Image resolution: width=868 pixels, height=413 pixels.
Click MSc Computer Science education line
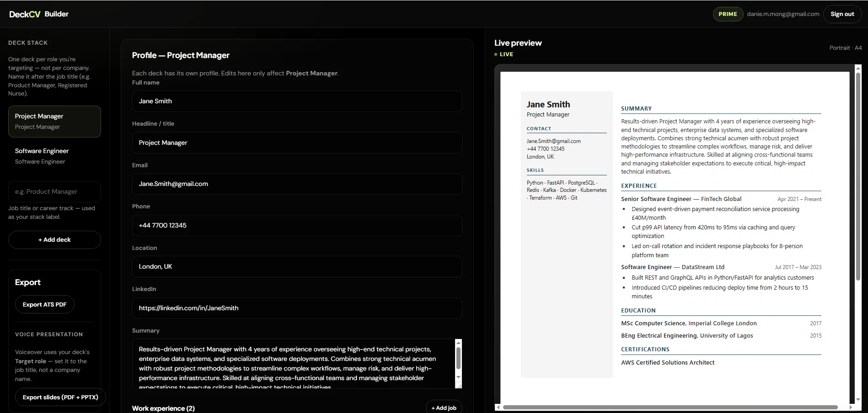[x=689, y=323]
